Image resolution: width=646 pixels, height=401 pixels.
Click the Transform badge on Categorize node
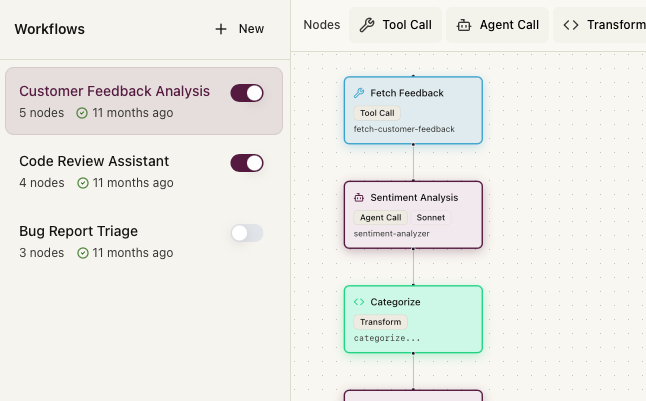click(380, 322)
